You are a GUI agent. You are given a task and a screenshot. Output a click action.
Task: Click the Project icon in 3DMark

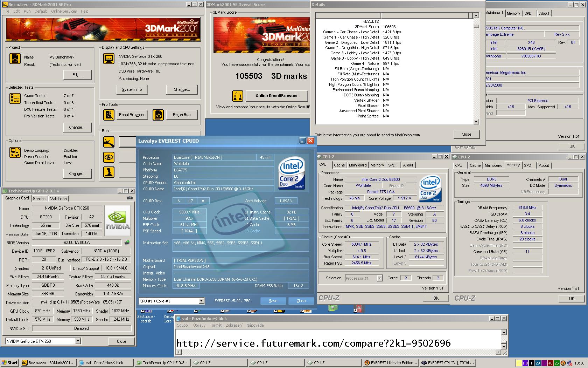pos(15,59)
